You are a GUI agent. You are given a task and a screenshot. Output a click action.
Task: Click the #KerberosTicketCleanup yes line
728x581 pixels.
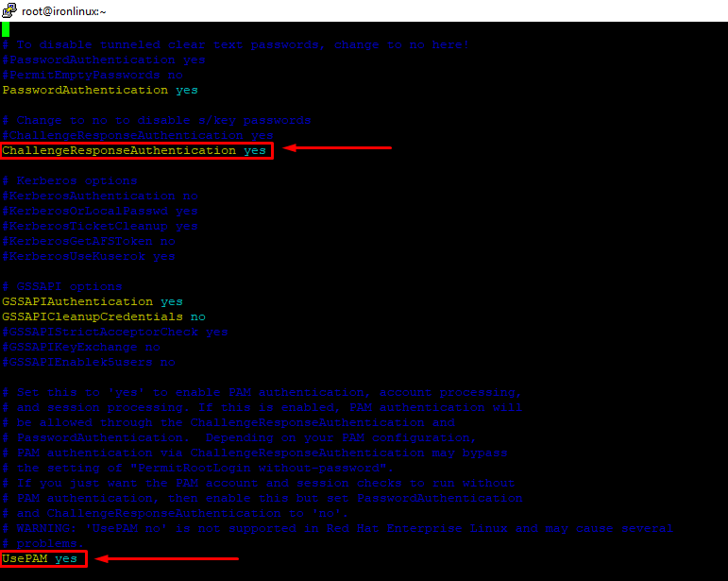(100, 226)
